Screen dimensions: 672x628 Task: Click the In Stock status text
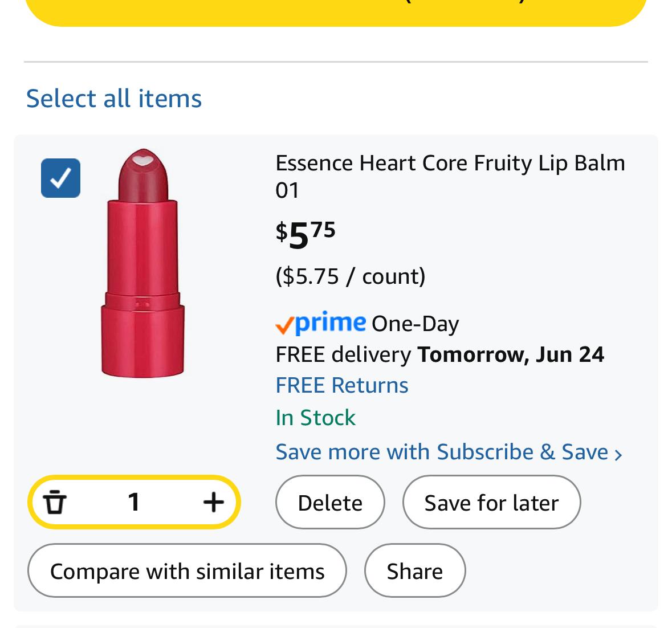[x=315, y=418]
